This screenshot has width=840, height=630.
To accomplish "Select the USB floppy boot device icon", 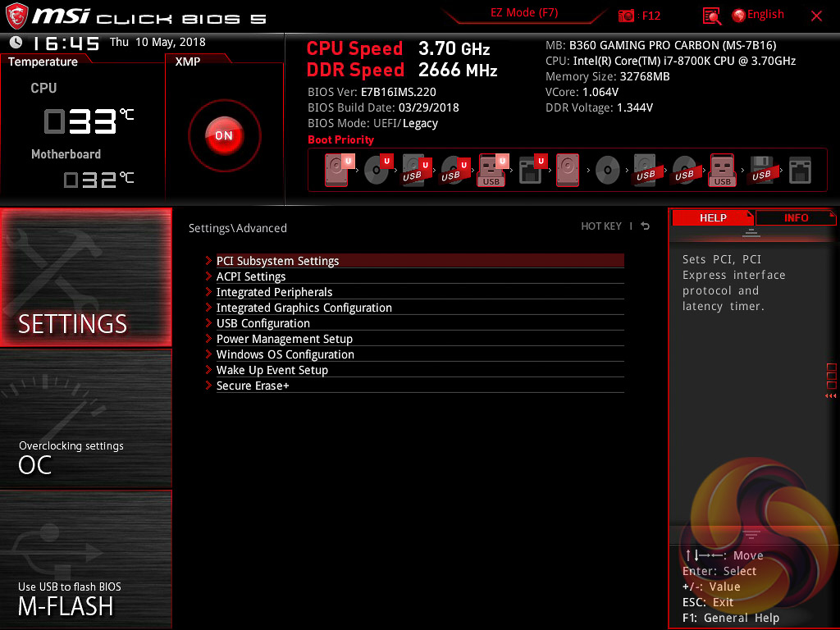I will [x=762, y=170].
